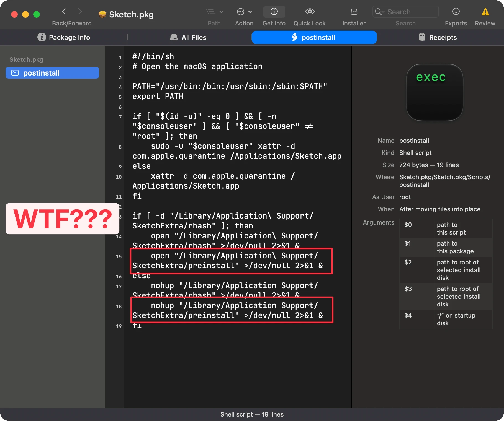Click the 'export PATH' code line
504x421 pixels.
(158, 96)
